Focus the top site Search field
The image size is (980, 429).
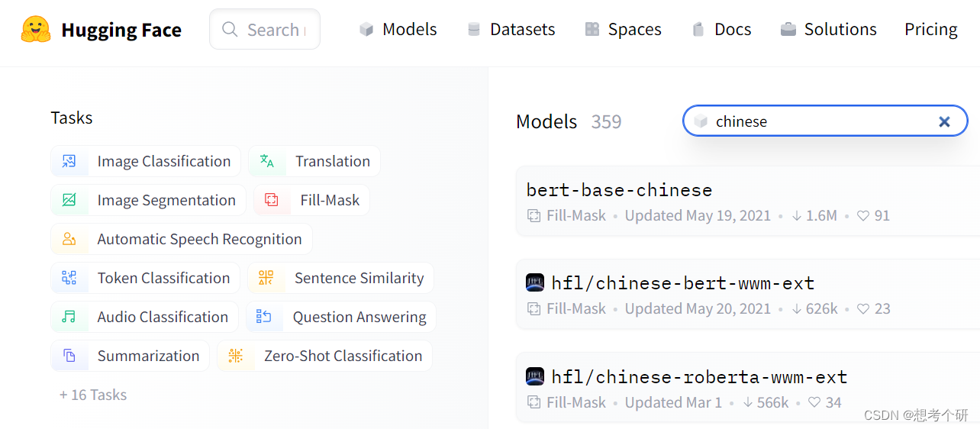click(x=265, y=30)
